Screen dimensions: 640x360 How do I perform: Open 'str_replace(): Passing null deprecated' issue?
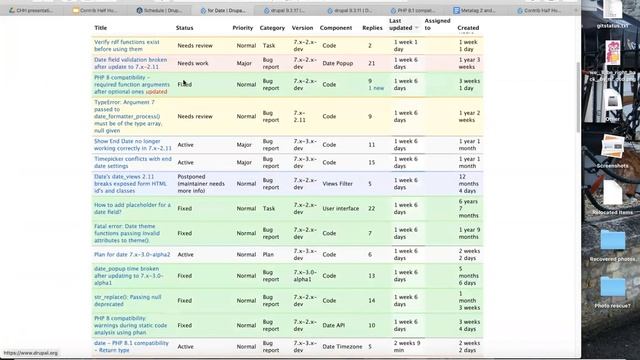pyautogui.click(x=127, y=300)
